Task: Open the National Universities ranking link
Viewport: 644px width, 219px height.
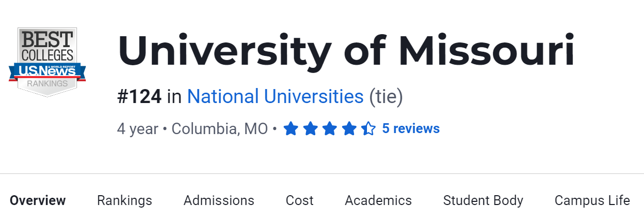Action: [x=275, y=97]
